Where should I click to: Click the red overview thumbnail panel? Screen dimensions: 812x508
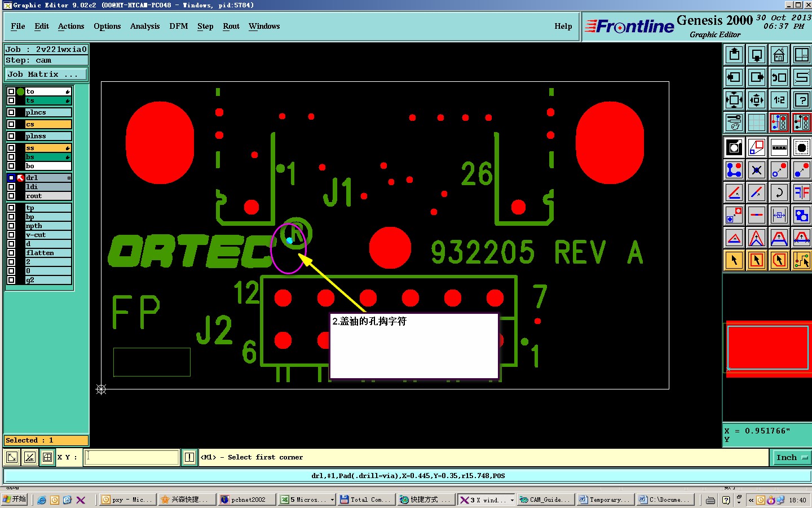click(x=768, y=349)
